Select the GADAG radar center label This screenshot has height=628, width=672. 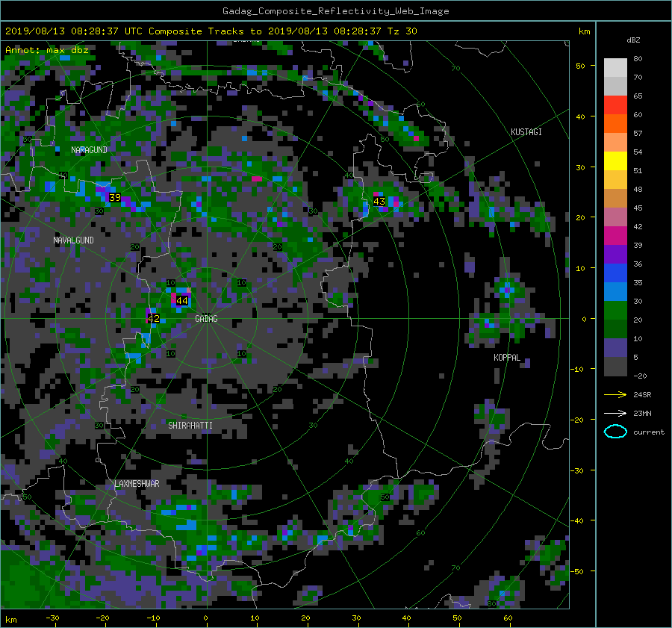click(206, 319)
